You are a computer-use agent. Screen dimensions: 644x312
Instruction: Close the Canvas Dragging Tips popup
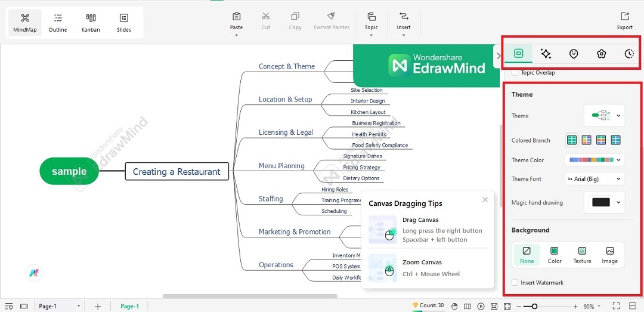pos(485,199)
